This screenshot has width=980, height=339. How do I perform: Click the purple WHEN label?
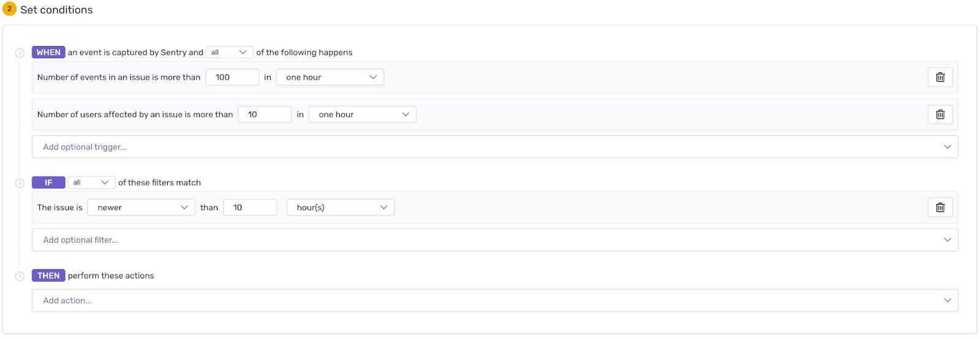(x=48, y=53)
